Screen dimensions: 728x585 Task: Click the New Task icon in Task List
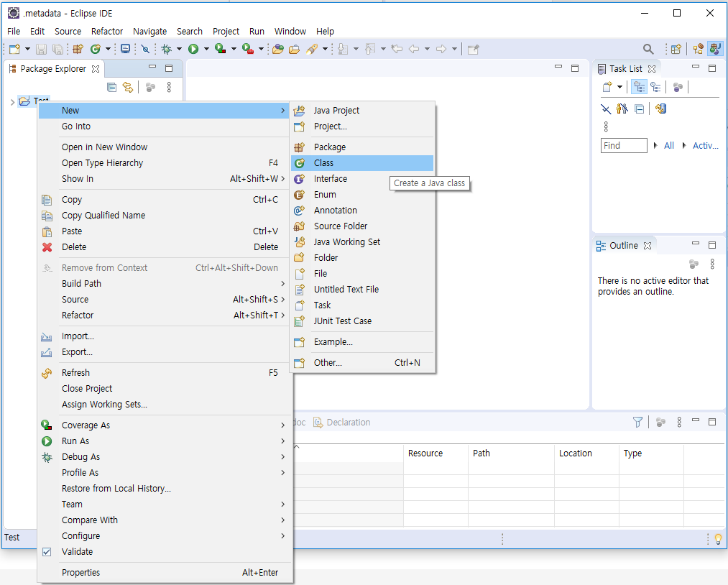(x=607, y=87)
